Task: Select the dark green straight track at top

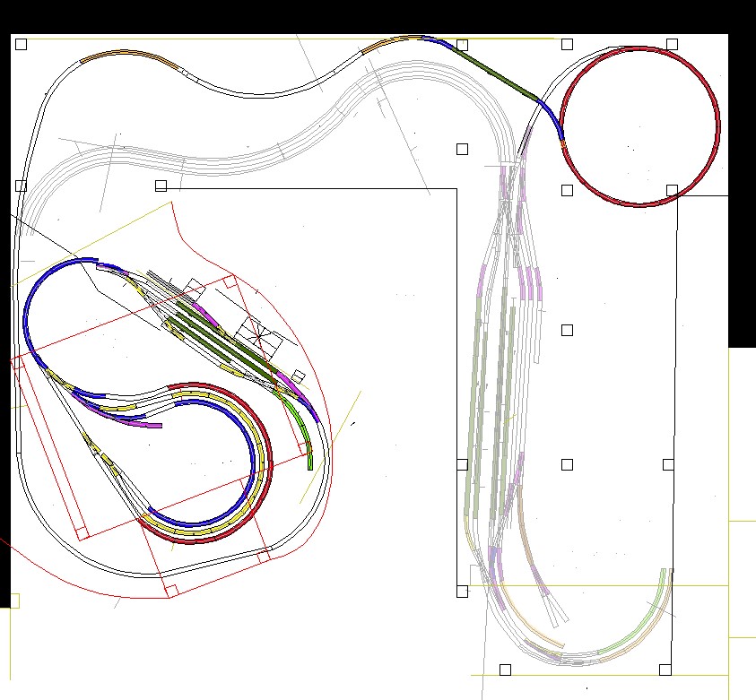Action: click(x=491, y=72)
